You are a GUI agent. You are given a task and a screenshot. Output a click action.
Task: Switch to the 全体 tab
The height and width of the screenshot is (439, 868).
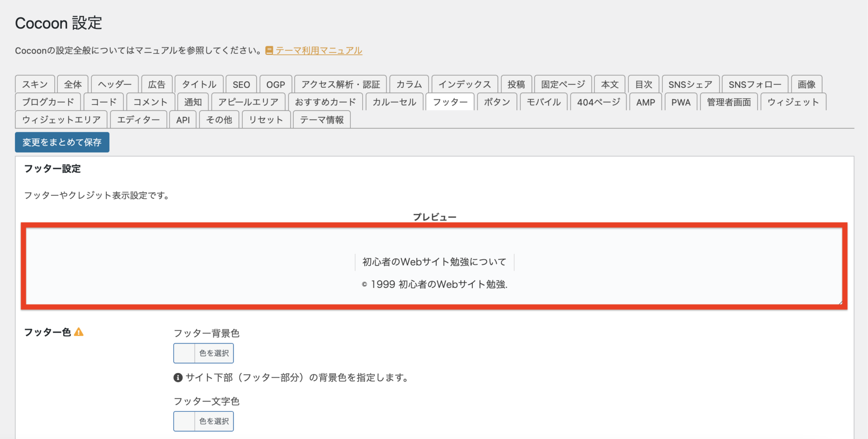[73, 84]
